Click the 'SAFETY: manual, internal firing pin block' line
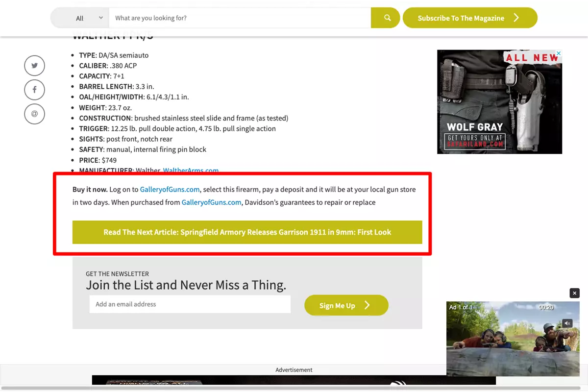This screenshot has width=588, height=392. (x=143, y=149)
